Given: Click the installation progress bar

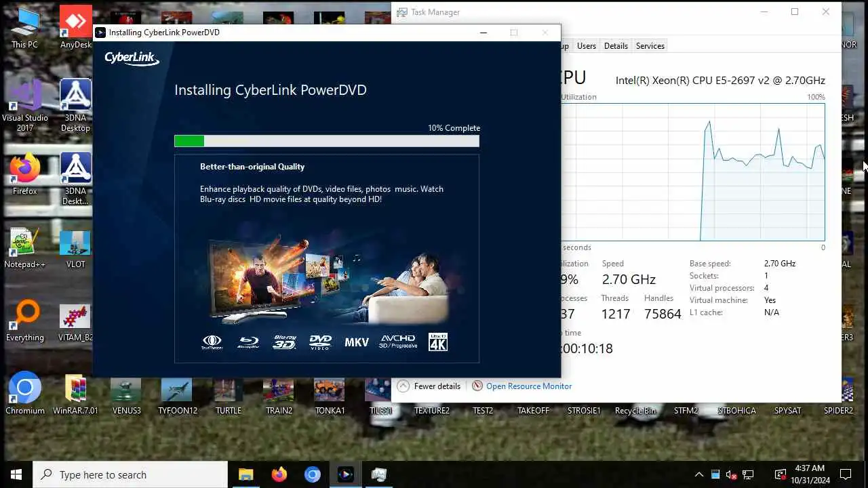Looking at the screenshot, I should click(326, 141).
